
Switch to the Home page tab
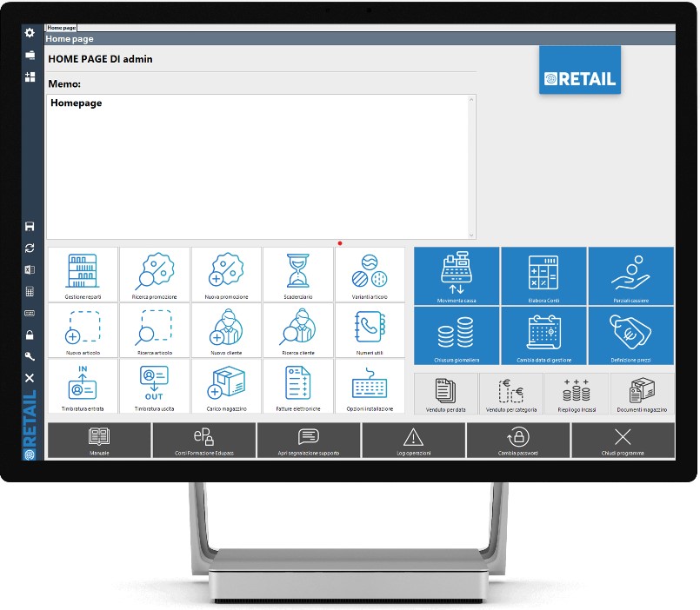tap(61, 28)
